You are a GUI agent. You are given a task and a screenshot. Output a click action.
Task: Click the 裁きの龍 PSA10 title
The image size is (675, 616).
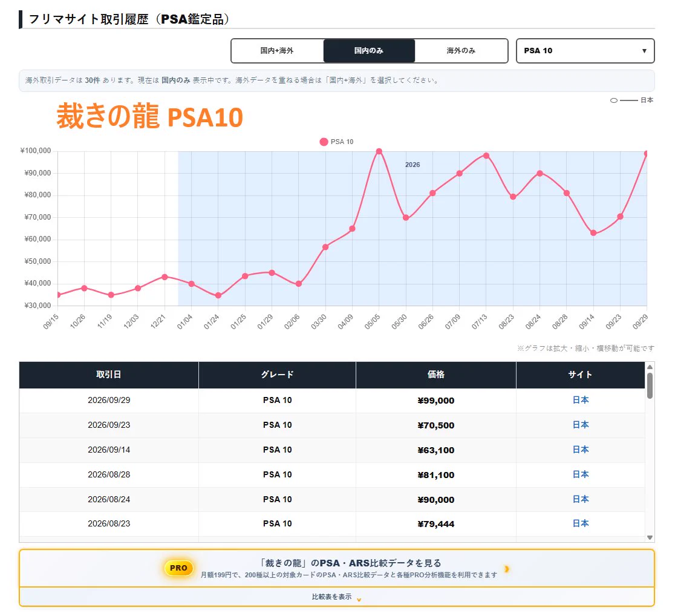click(x=150, y=116)
